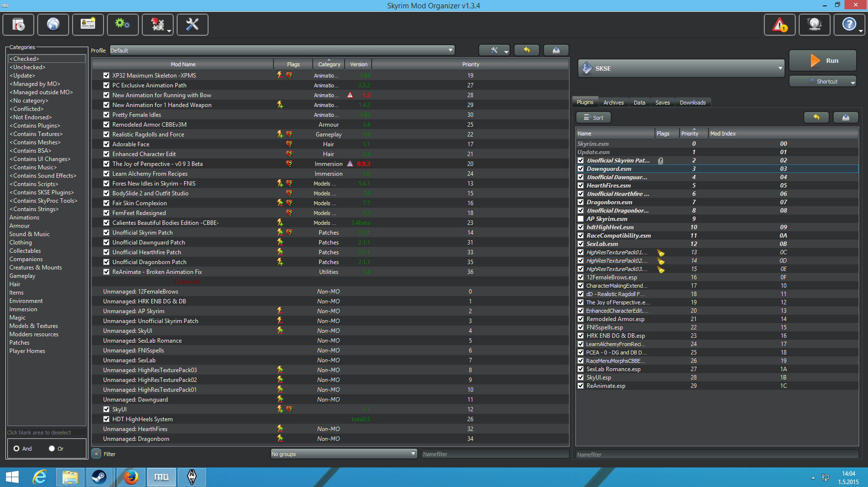Select the And filter radio button

pyautogui.click(x=17, y=449)
